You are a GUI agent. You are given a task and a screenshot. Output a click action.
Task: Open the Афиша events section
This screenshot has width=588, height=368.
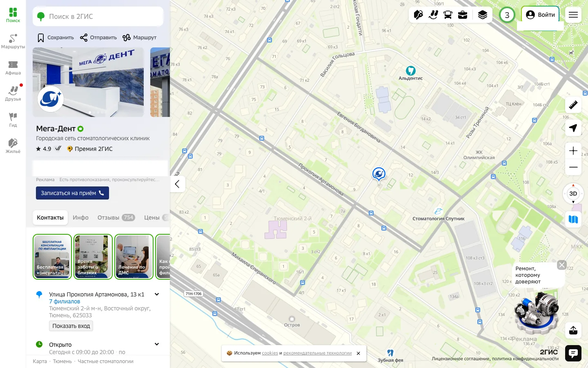(x=13, y=67)
